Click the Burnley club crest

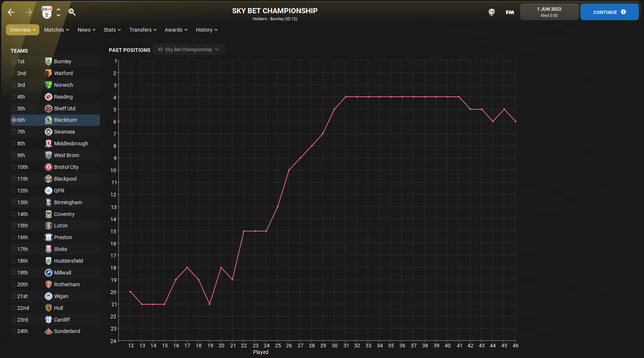(x=49, y=61)
